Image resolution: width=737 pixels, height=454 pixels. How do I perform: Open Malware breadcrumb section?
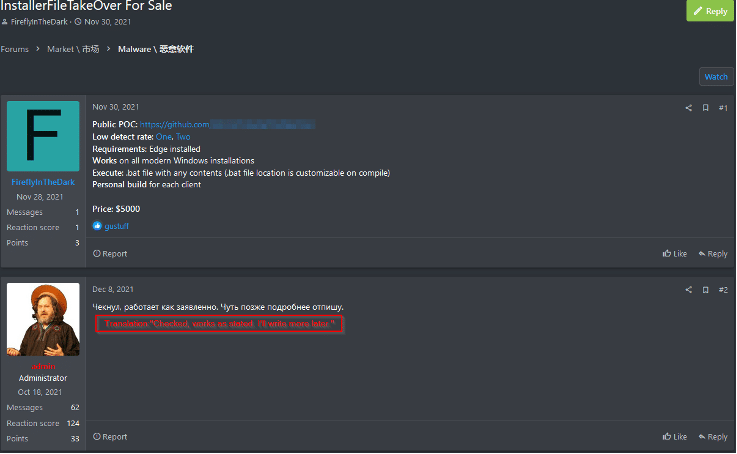(x=156, y=49)
